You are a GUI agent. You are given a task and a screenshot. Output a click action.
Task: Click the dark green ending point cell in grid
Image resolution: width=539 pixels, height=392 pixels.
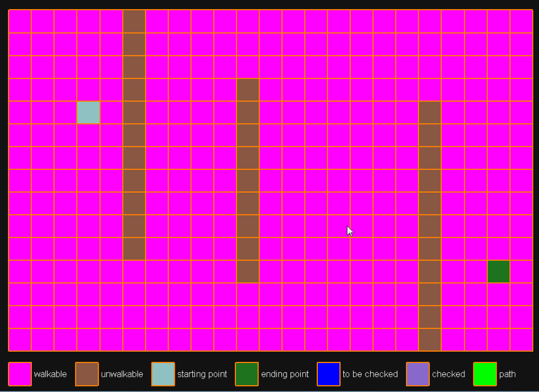[499, 272]
